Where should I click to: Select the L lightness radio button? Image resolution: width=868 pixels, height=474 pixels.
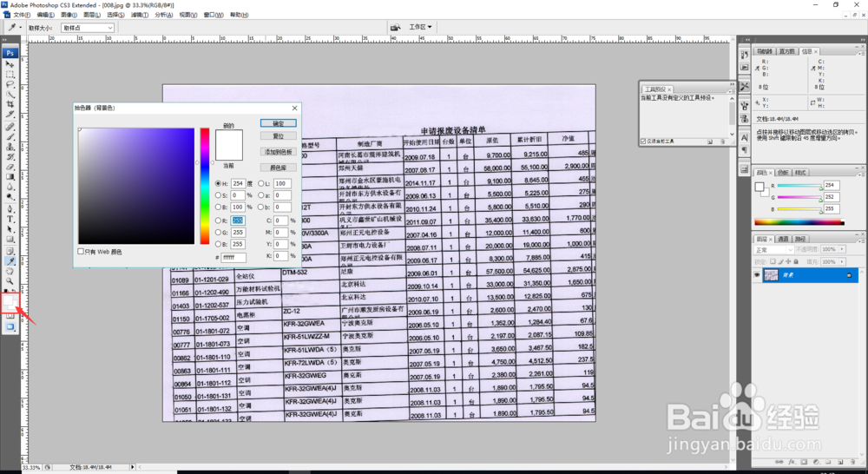[x=260, y=183]
